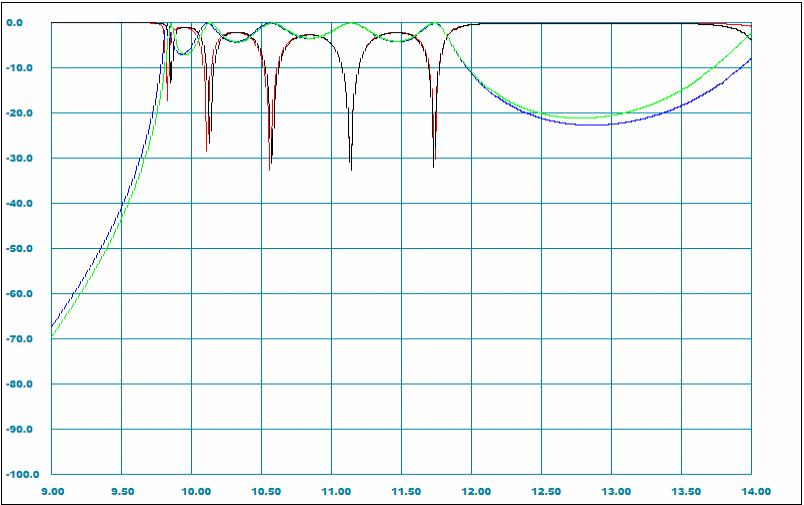The image size is (804, 505).
Task: Select the -70.0 y-axis label
Action: (x=21, y=339)
